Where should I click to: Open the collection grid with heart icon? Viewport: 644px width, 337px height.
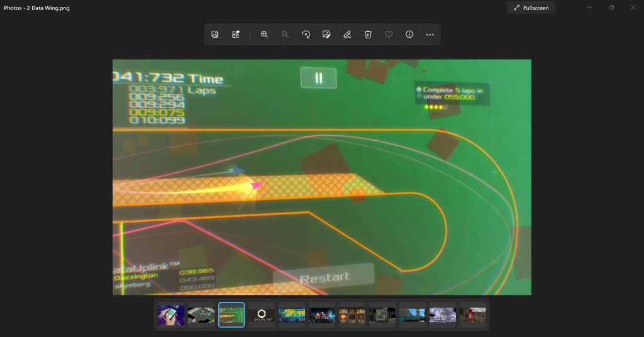pyautogui.click(x=236, y=35)
